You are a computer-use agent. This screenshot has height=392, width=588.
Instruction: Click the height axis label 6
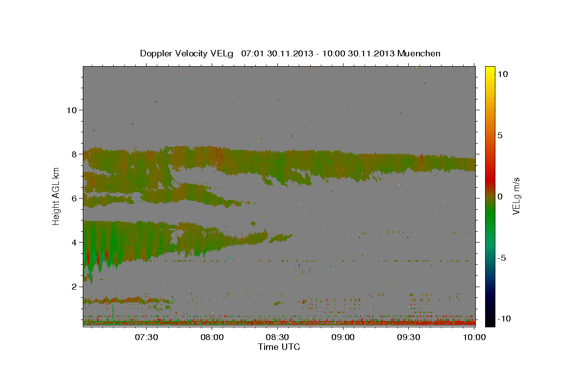point(75,198)
